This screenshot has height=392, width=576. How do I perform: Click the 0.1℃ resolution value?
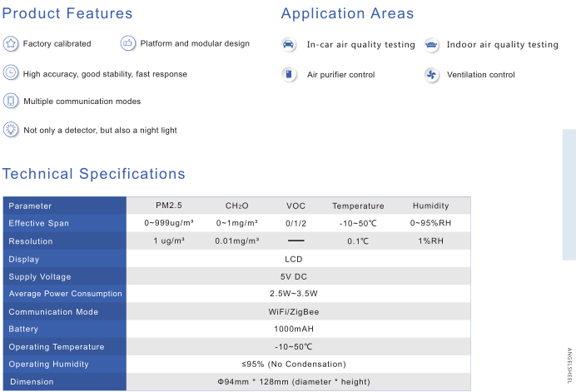[358, 241]
